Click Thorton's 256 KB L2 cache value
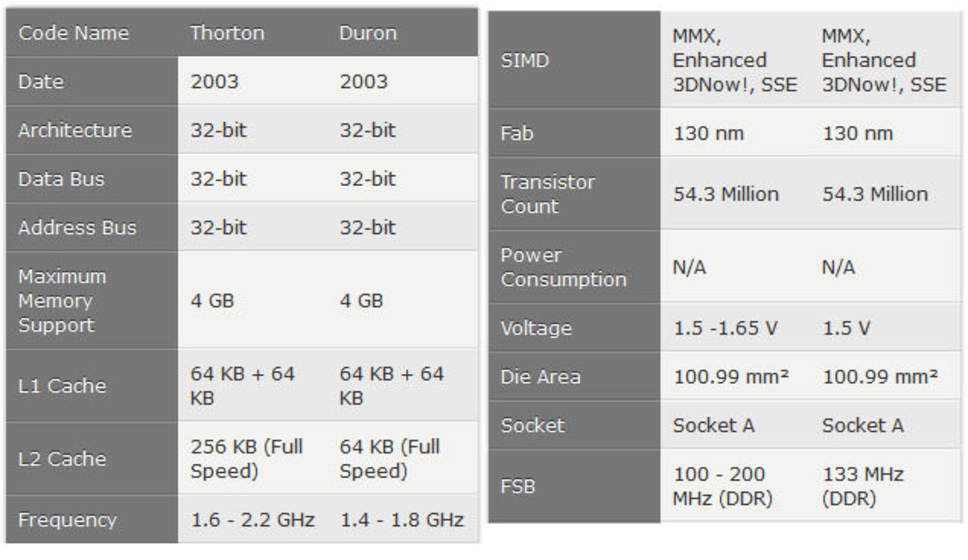 point(247,459)
